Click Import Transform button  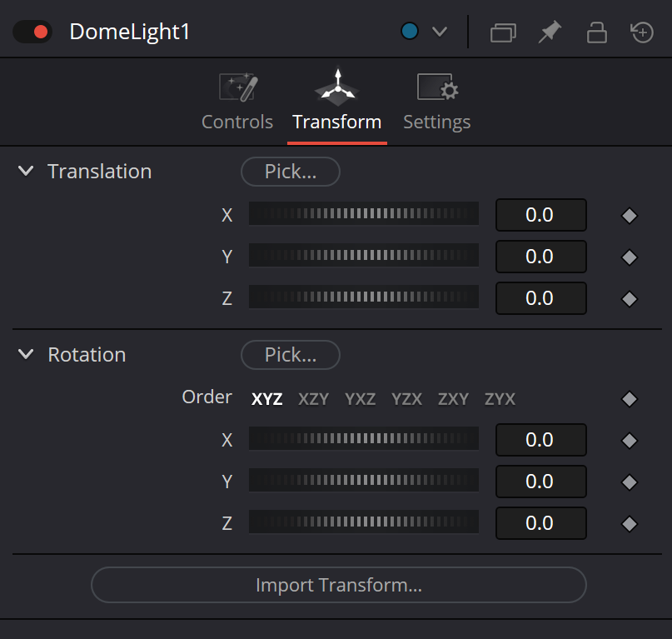(x=339, y=585)
